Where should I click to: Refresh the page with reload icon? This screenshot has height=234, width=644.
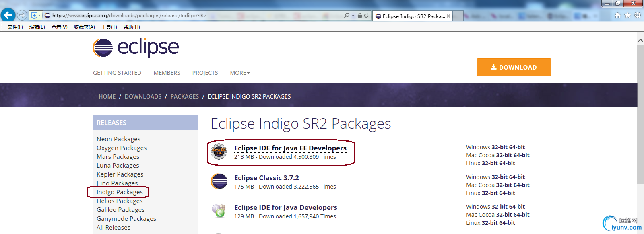[x=366, y=15]
